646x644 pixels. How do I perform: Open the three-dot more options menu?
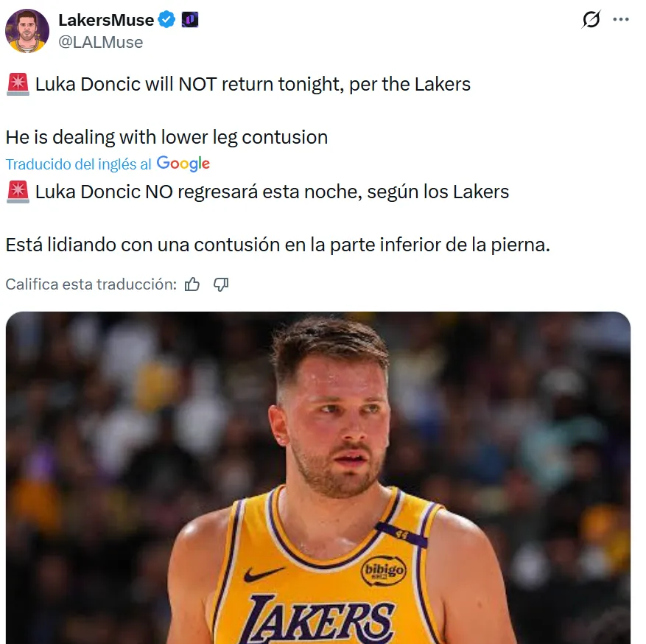pyautogui.click(x=621, y=19)
